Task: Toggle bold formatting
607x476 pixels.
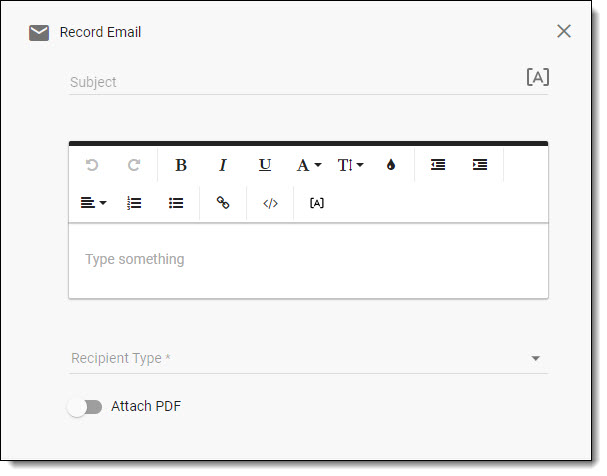Action: click(181, 165)
